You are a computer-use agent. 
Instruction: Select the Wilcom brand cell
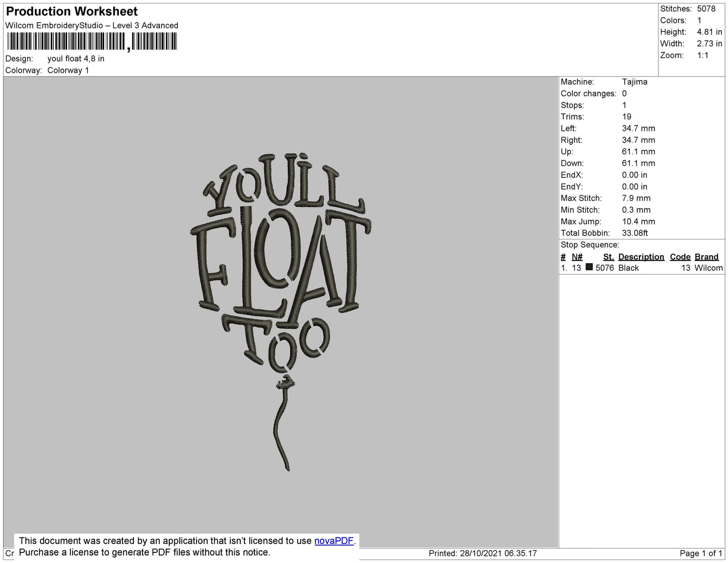click(708, 268)
